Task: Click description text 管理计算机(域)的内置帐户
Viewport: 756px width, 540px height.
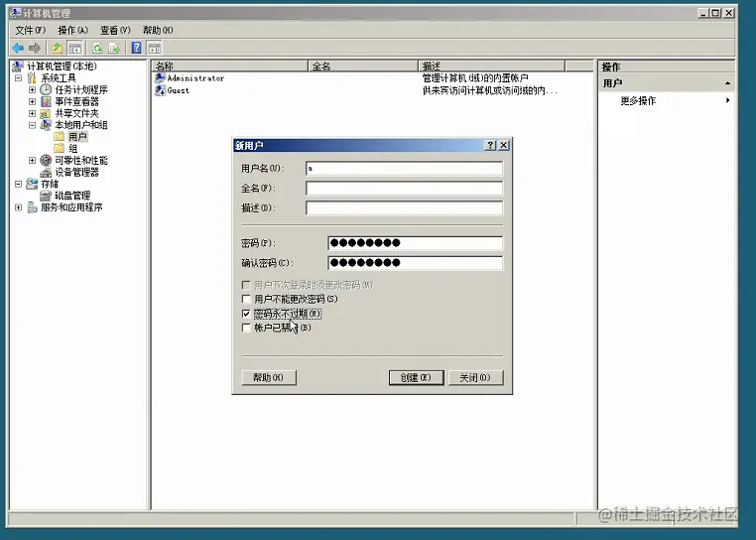Action: pos(475,77)
